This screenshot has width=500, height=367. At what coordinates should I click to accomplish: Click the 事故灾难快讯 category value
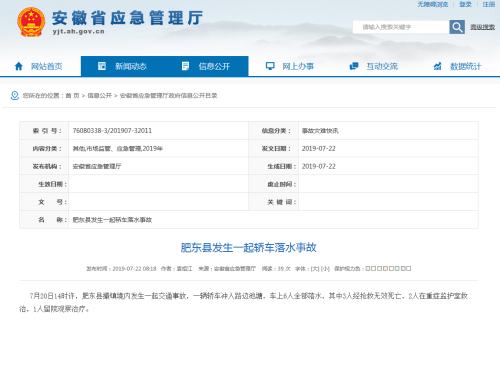320,131
